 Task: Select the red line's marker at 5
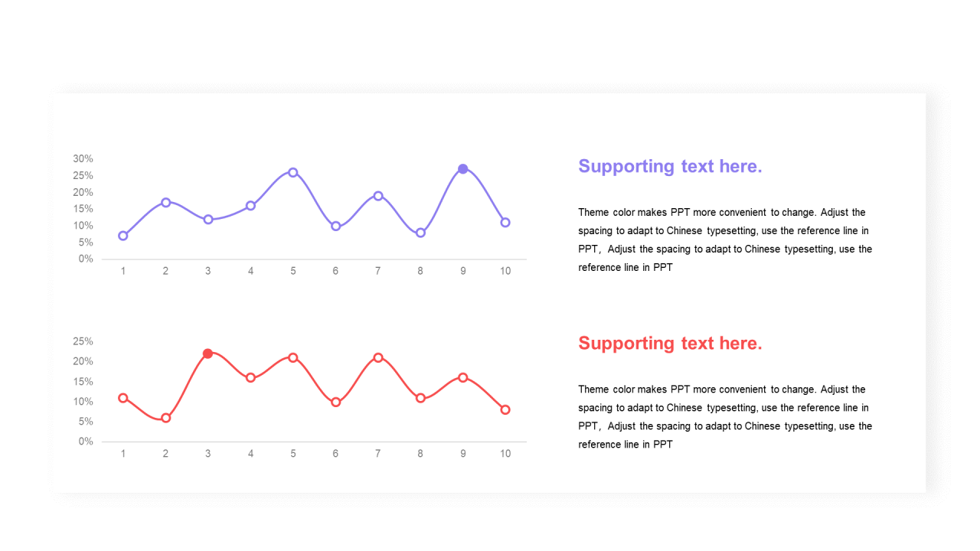[292, 357]
